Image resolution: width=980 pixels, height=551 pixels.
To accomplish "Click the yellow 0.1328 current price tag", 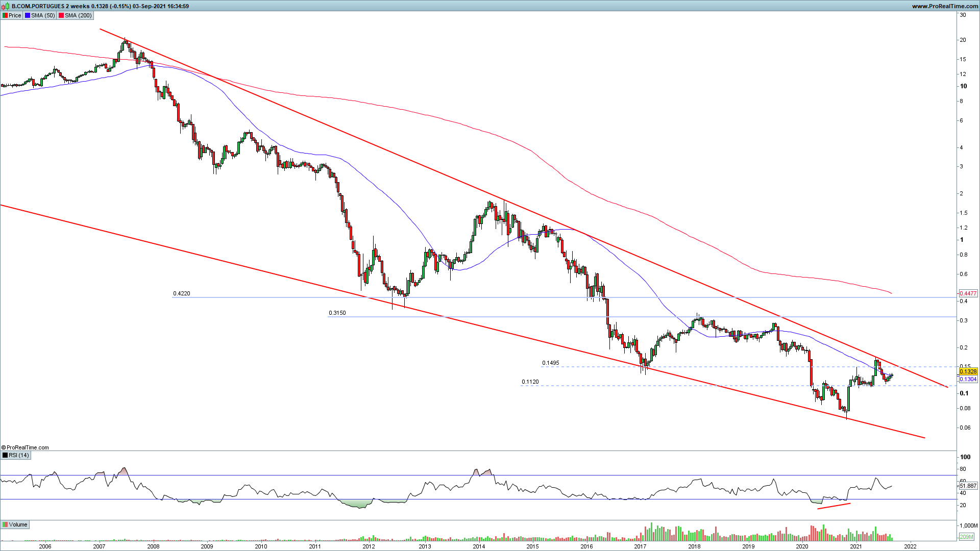I will (x=968, y=371).
